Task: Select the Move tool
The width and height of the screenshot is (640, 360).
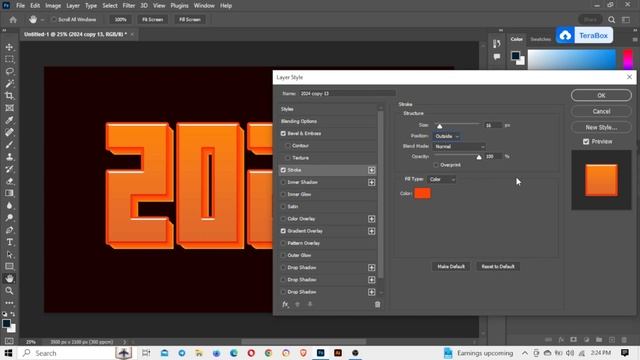Action: pyautogui.click(x=9, y=47)
